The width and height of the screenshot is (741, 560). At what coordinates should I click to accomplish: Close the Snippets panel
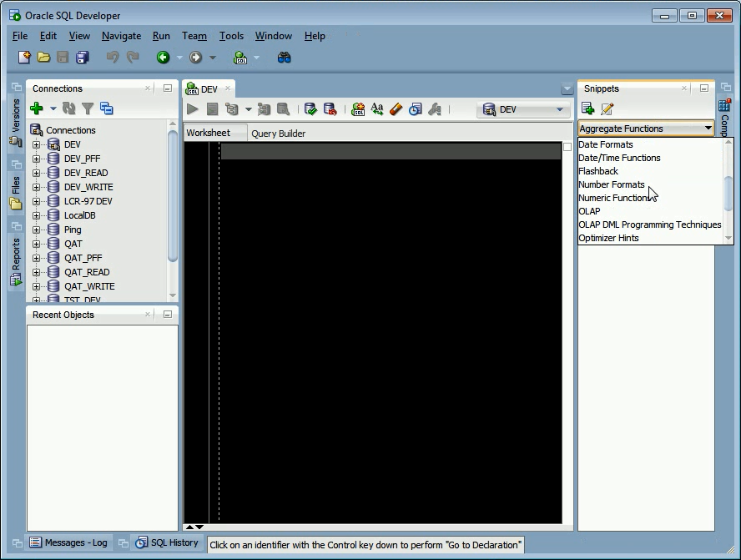(x=683, y=88)
